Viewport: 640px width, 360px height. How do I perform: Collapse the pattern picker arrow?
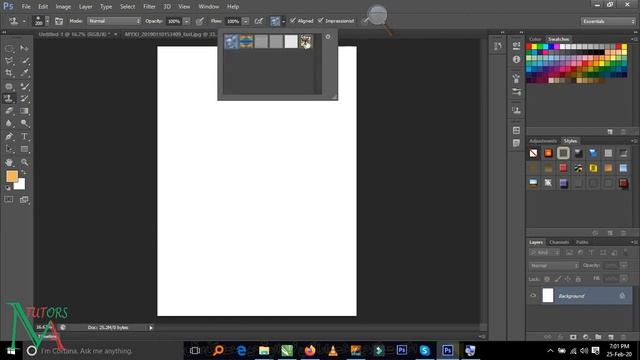click(x=284, y=21)
